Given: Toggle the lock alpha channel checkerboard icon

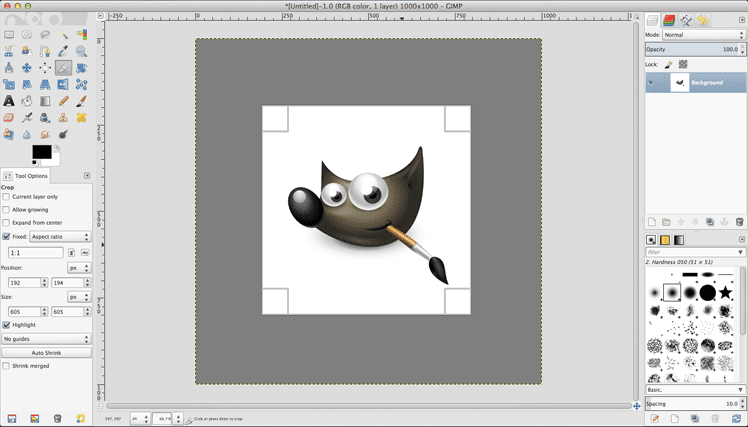Looking at the screenshot, I should pyautogui.click(x=683, y=64).
